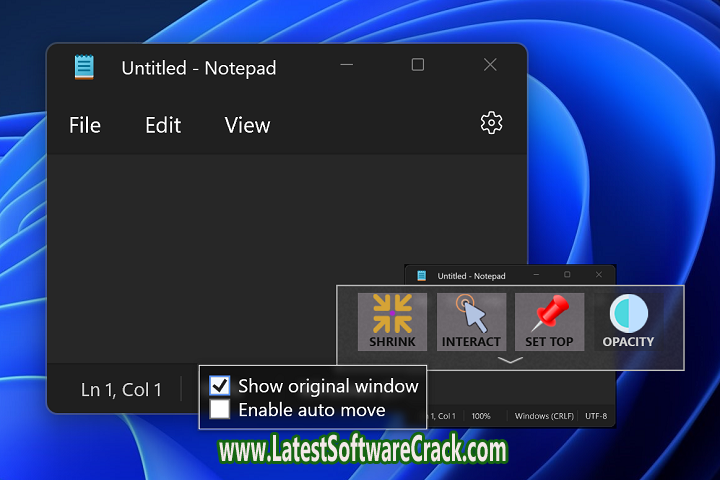
Task: Click the small window title Untitled - Notepad
Action: click(x=471, y=276)
